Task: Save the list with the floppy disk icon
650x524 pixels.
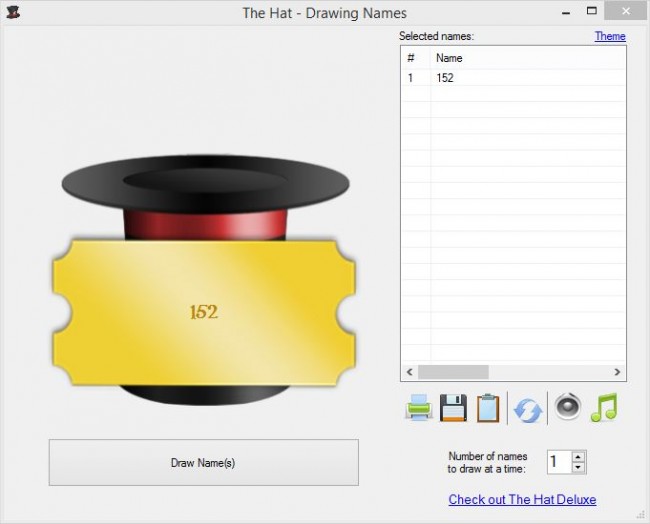Action: [x=453, y=408]
